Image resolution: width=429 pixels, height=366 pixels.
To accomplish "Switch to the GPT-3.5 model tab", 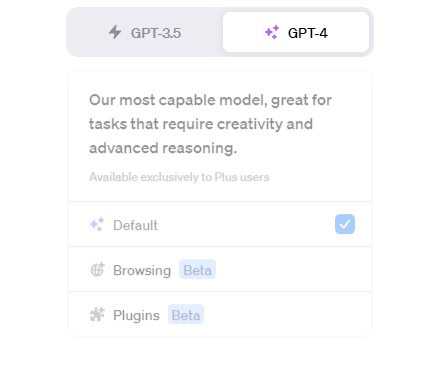I will click(x=145, y=32).
